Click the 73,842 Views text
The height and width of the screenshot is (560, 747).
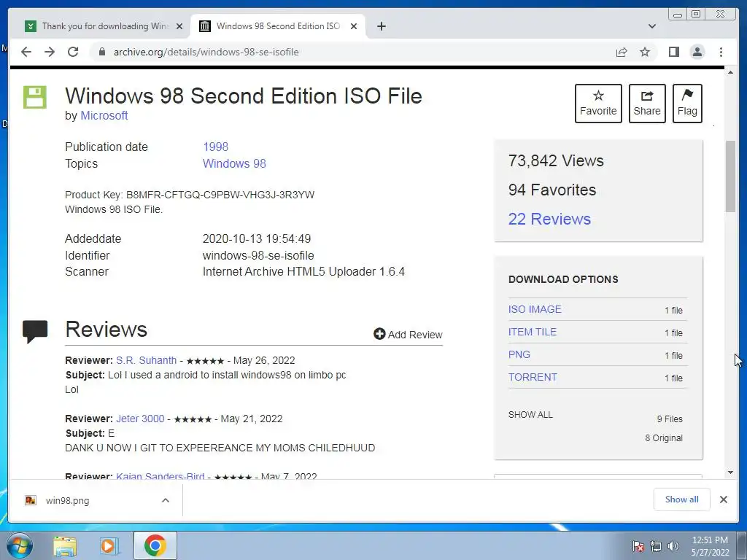pos(556,160)
